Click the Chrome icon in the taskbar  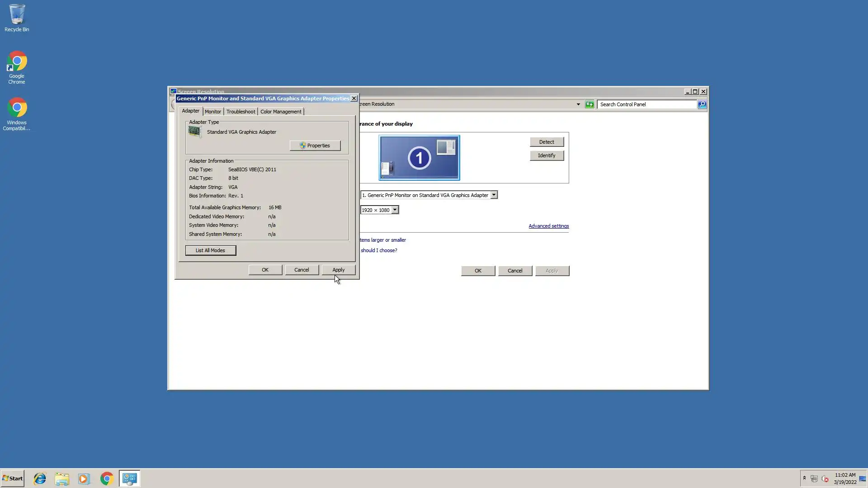(x=107, y=479)
